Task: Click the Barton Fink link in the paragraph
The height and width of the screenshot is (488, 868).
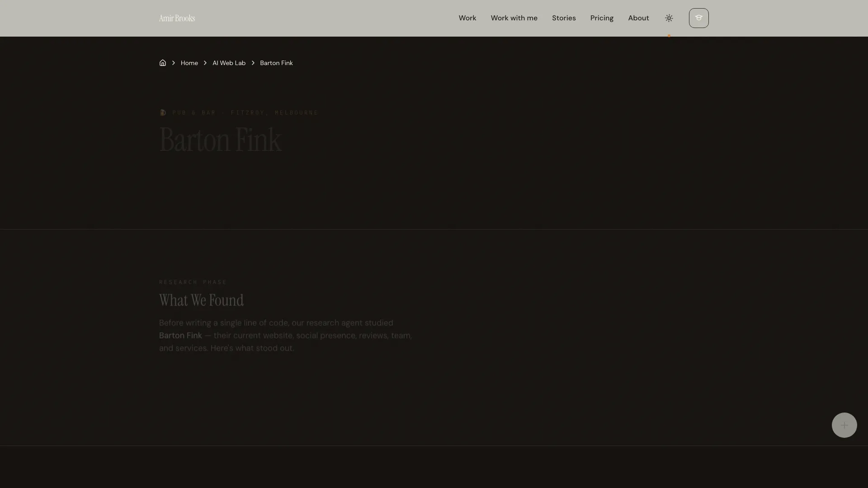Action: tap(180, 335)
